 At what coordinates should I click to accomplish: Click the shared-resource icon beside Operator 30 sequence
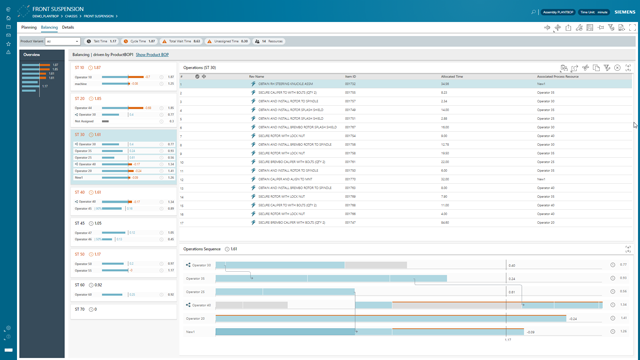[188, 265]
